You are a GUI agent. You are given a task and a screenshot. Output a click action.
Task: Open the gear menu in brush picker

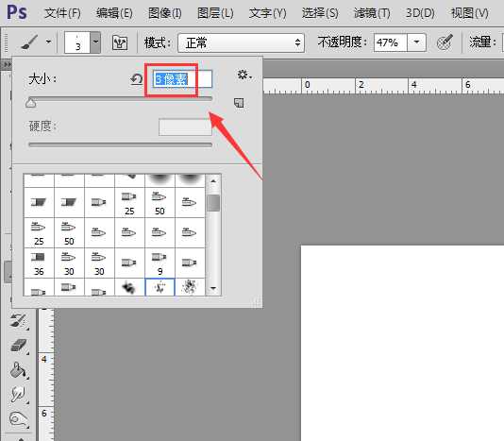coord(244,75)
